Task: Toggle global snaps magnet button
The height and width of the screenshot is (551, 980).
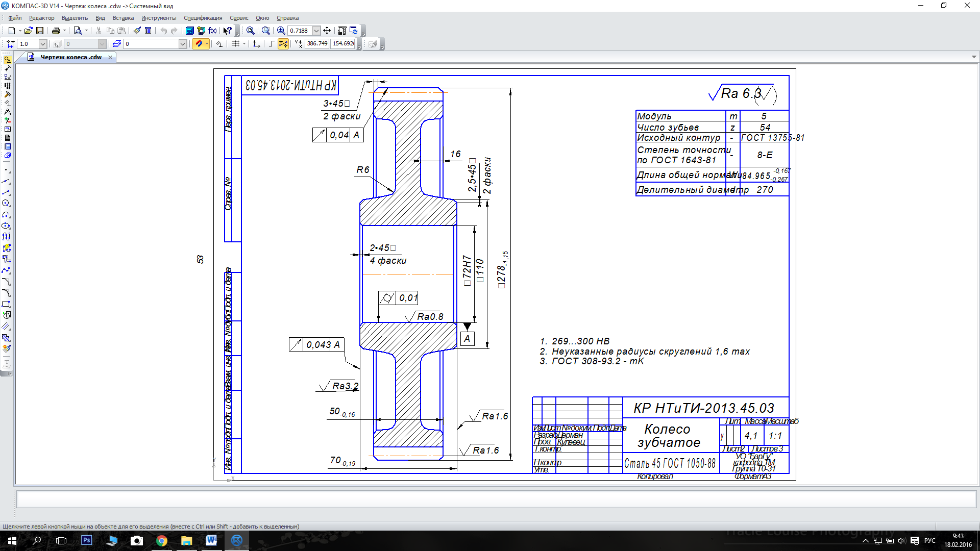Action: click(x=199, y=44)
